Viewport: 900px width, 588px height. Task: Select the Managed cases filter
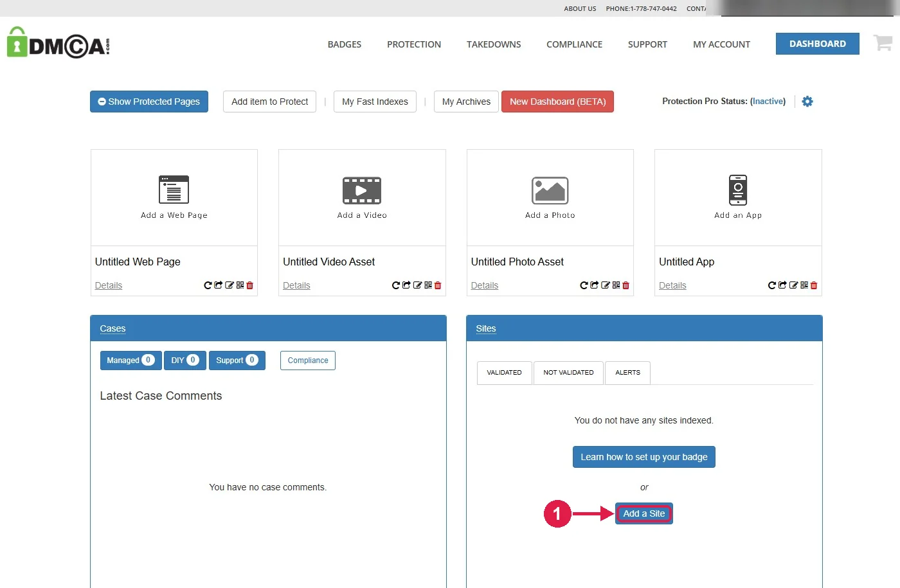tap(130, 361)
